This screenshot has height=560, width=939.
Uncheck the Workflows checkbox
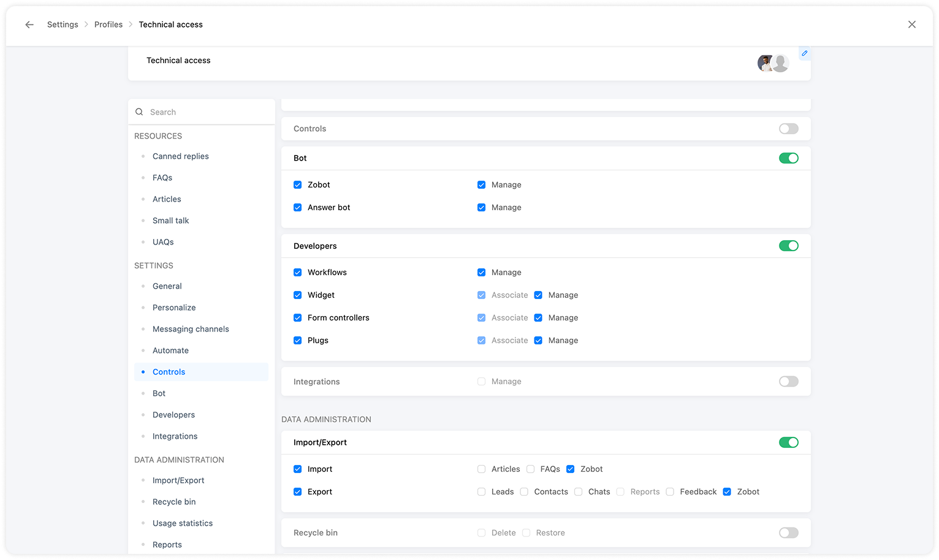pos(298,273)
